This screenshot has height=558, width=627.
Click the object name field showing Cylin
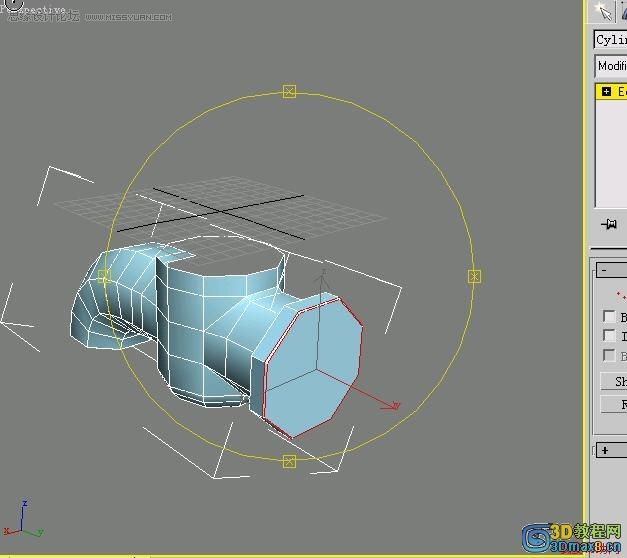click(x=611, y=40)
